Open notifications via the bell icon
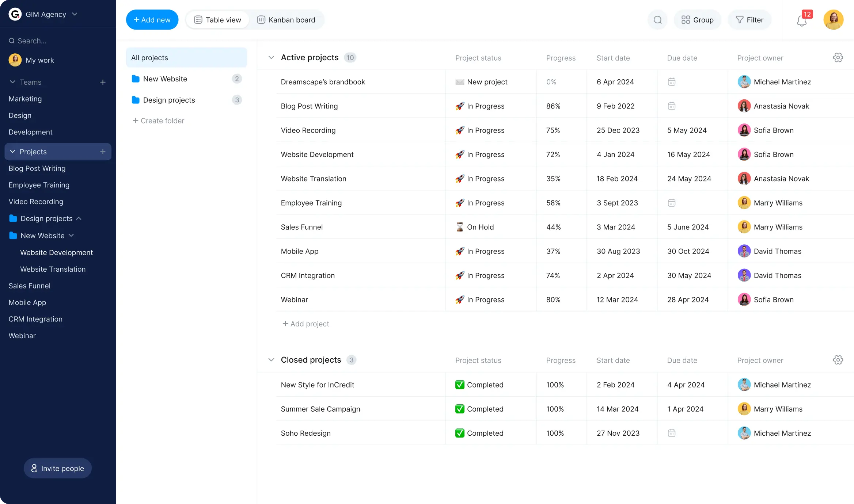 [801, 21]
